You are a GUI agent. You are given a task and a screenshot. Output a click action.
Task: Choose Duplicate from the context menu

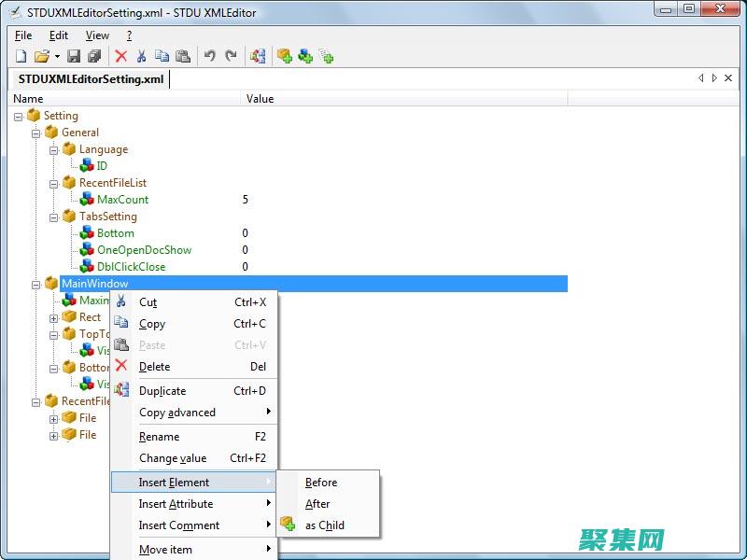pos(162,391)
